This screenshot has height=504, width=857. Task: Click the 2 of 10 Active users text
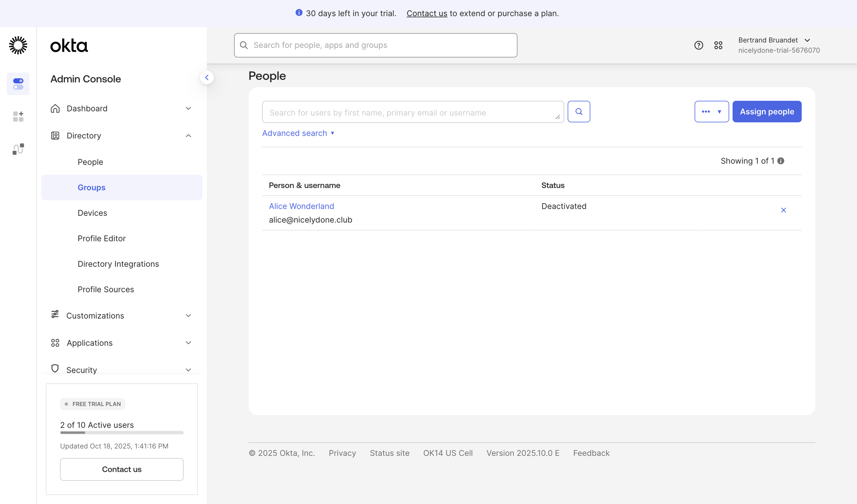(x=97, y=425)
